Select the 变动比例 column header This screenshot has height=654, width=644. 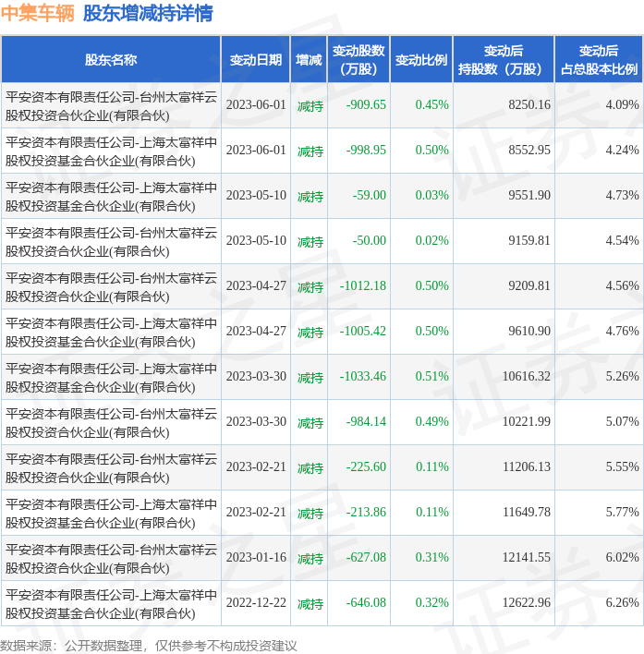[421, 60]
